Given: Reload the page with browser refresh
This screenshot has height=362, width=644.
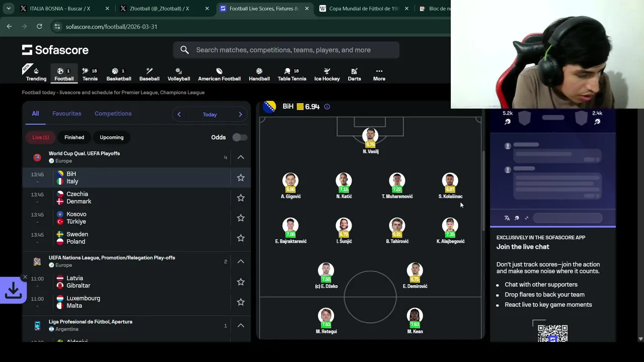Looking at the screenshot, I should pyautogui.click(x=39, y=26).
